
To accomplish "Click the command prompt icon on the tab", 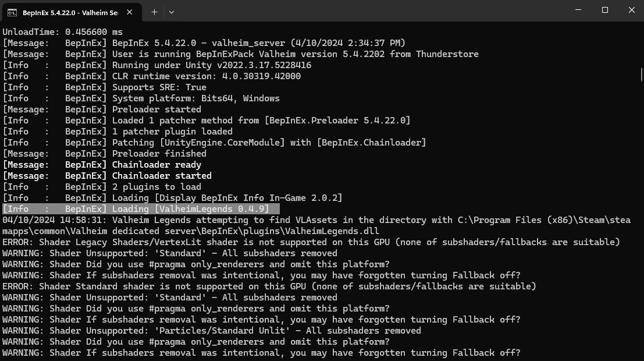I will click(12, 12).
